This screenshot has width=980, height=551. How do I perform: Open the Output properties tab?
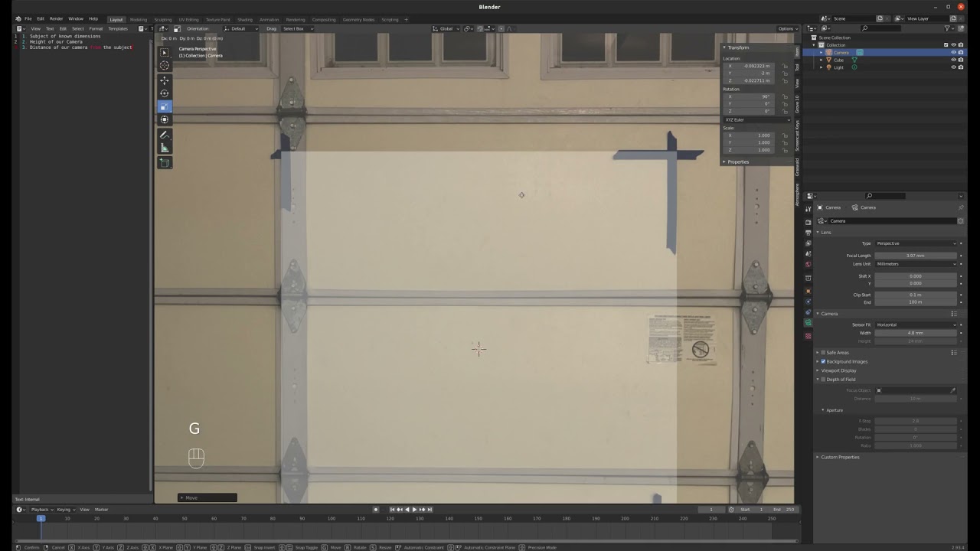pos(808,233)
